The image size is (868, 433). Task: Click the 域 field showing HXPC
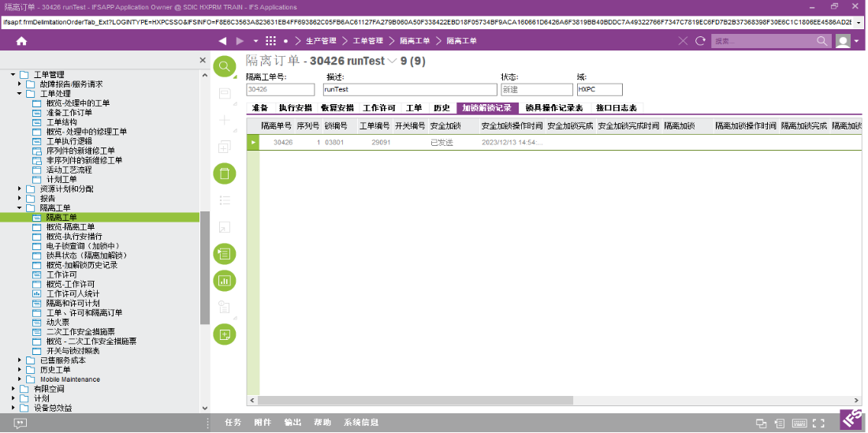pyautogui.click(x=599, y=89)
